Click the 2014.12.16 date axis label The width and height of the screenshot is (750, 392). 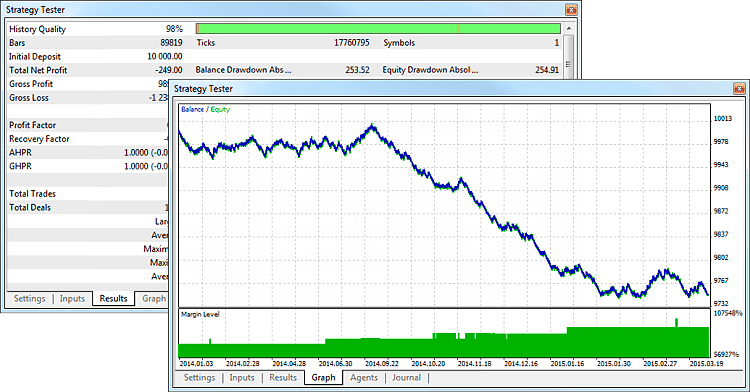[521, 364]
